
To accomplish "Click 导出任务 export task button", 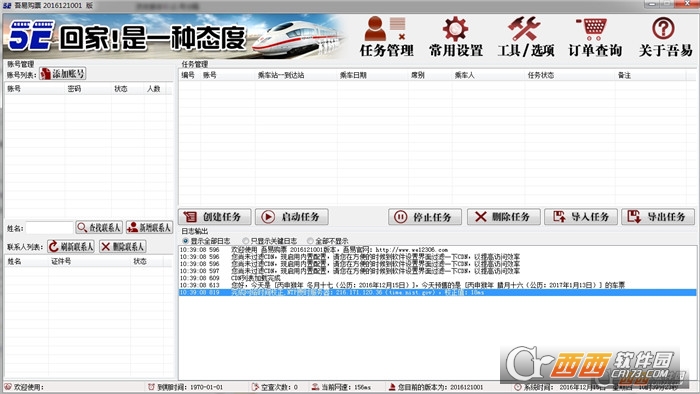I will pyautogui.click(x=658, y=217).
